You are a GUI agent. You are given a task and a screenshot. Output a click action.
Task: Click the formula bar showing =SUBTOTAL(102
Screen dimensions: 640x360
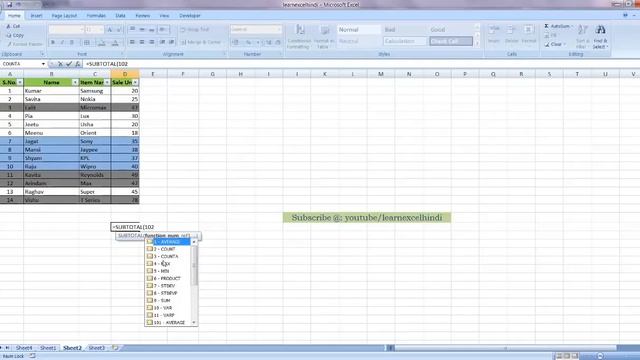[x=361, y=64]
